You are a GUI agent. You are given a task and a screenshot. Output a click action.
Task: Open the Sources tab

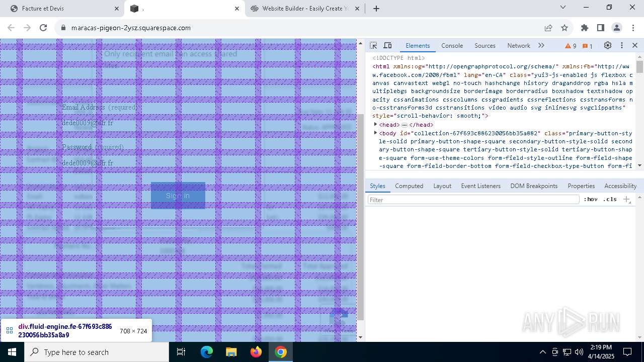point(485,45)
